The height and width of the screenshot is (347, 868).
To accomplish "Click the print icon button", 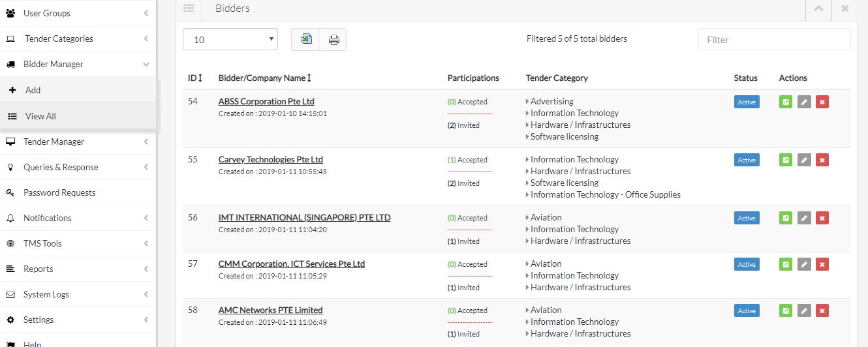I will [x=333, y=40].
